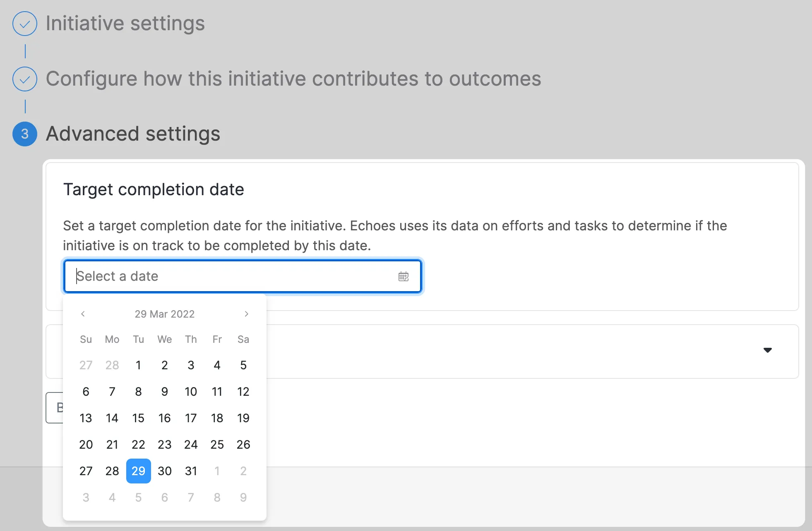This screenshot has height=531, width=812.
Task: Select March 2 in the calendar
Action: coord(165,365)
